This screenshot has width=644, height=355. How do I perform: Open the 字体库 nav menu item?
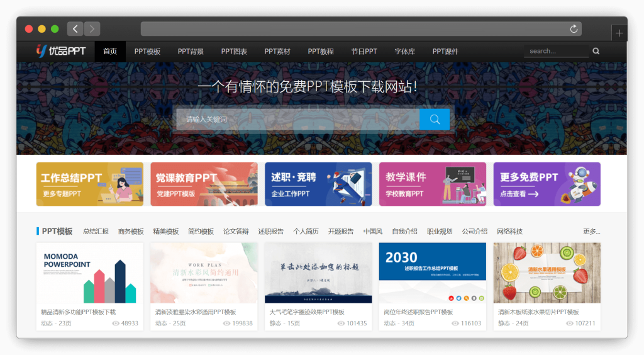pyautogui.click(x=404, y=52)
